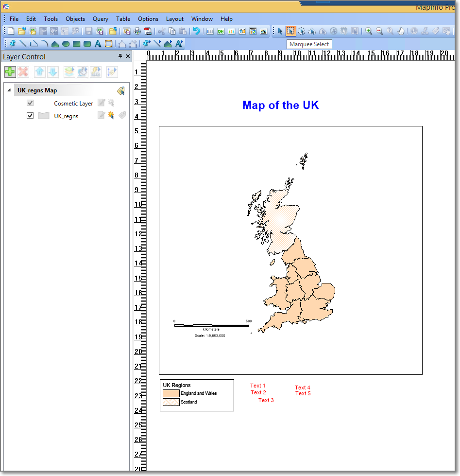460x476 pixels.
Task: Print the layout with printer icon
Action: pos(137,31)
